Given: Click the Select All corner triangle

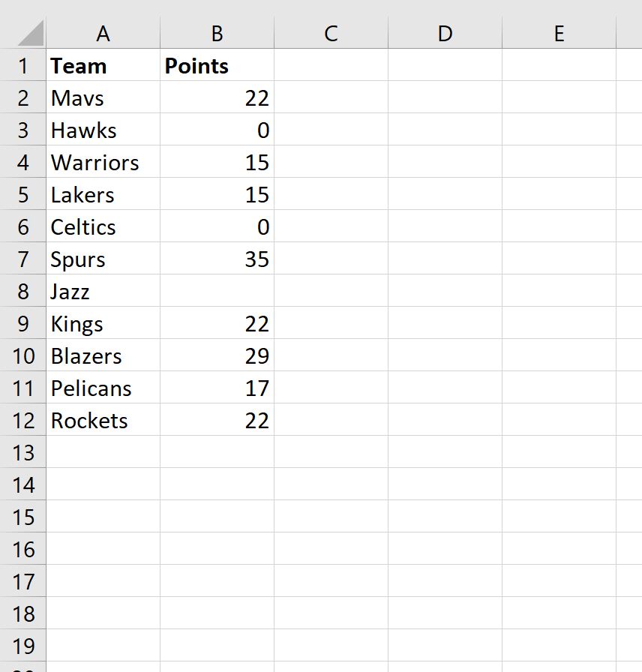Looking at the screenshot, I should click(x=31, y=34).
